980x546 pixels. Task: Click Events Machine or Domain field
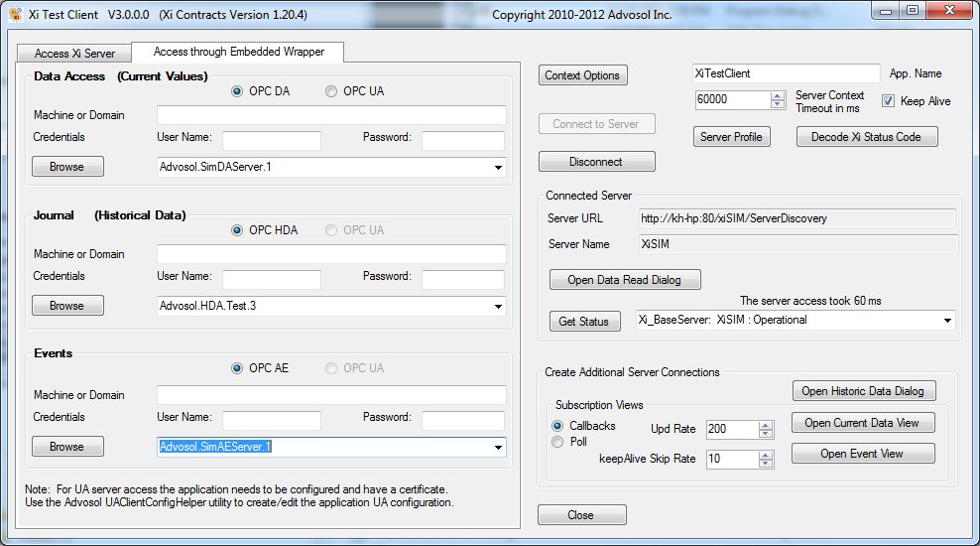[x=331, y=395]
